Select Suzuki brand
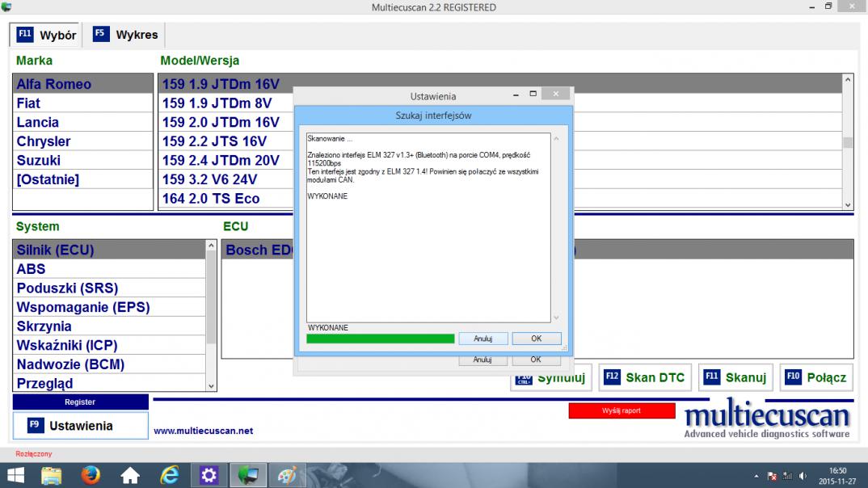Viewport: 868px width, 488px height. point(83,161)
